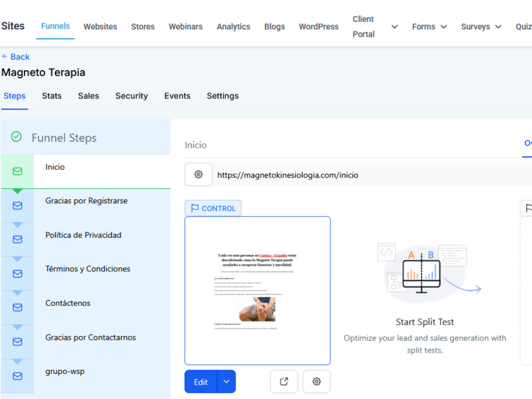Click the Inicio page preview thumbnail
This screenshot has height=399, width=532.
pos(257,290)
